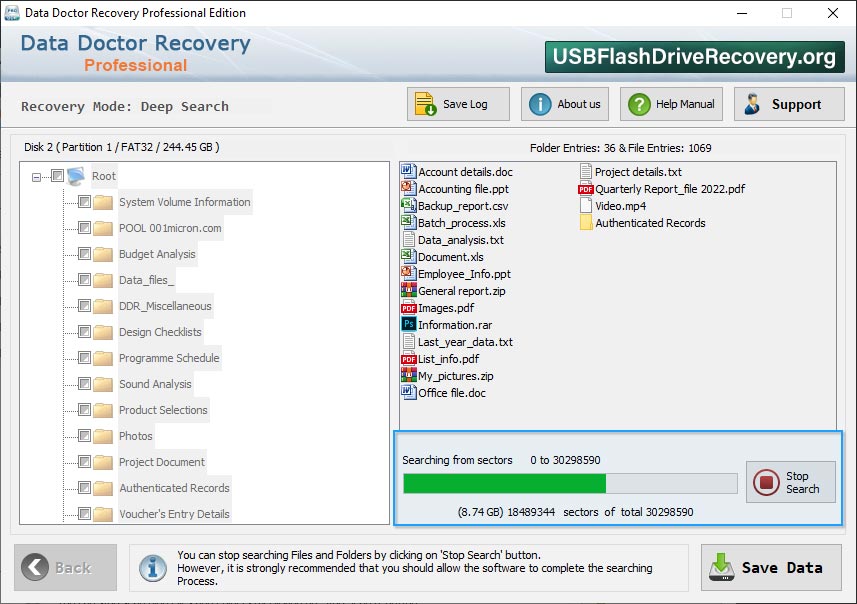
Task: Click the archive icon beside General report.zip
Action: point(408,290)
